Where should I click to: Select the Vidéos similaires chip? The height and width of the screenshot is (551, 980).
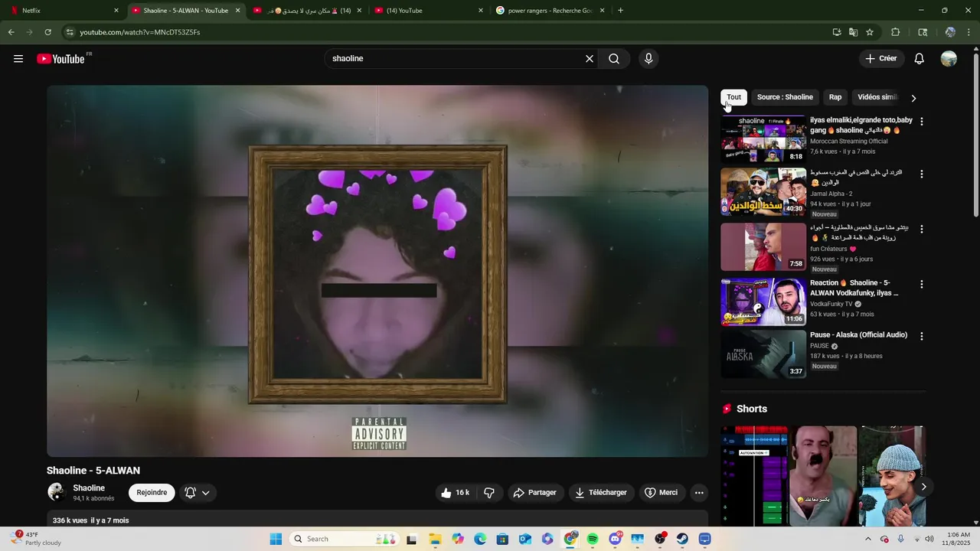click(877, 97)
